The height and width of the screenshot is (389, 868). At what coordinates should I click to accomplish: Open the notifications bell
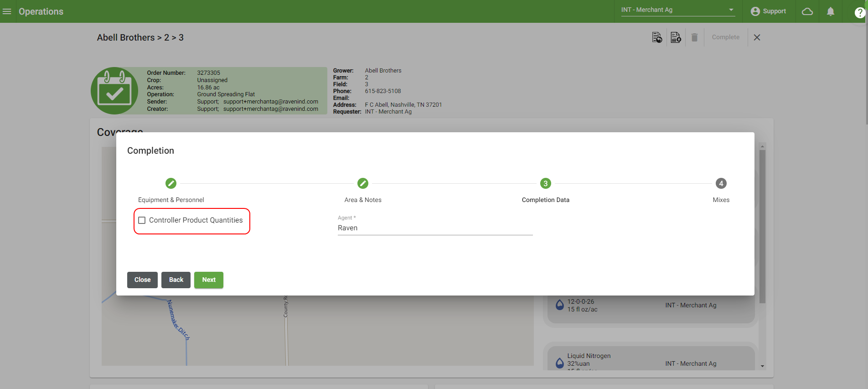[830, 11]
